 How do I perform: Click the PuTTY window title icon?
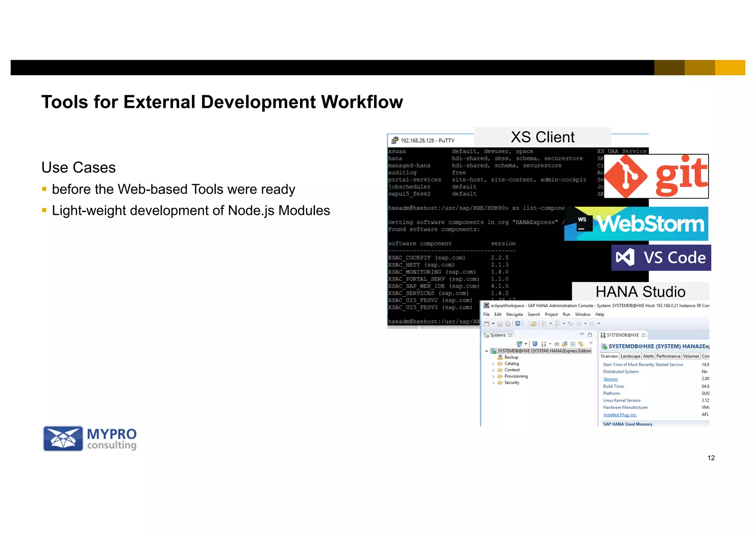click(x=395, y=140)
